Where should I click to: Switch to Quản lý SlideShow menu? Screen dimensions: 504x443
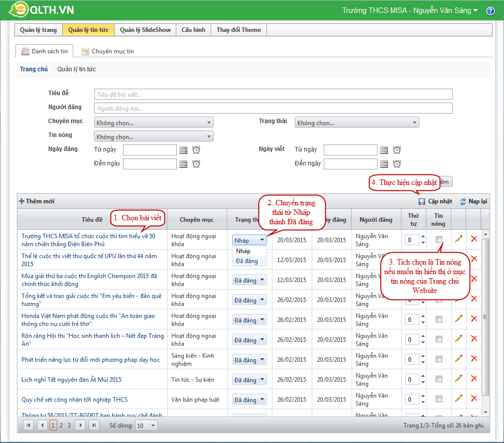pos(145,30)
